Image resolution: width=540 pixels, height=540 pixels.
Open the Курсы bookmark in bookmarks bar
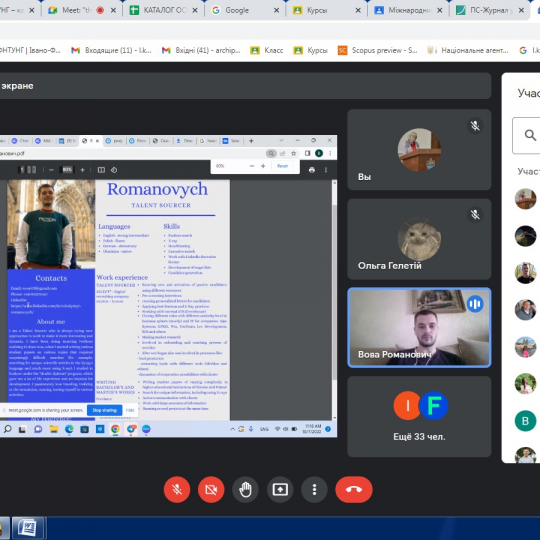pos(310,51)
